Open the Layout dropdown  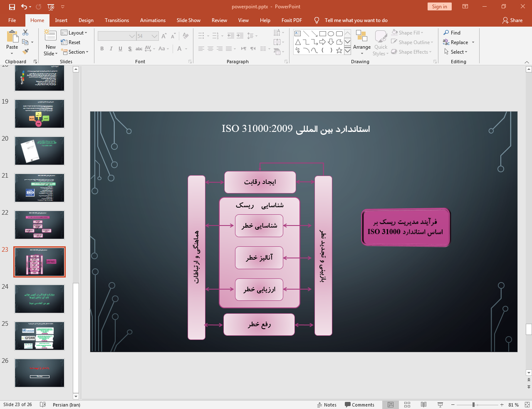coord(74,32)
